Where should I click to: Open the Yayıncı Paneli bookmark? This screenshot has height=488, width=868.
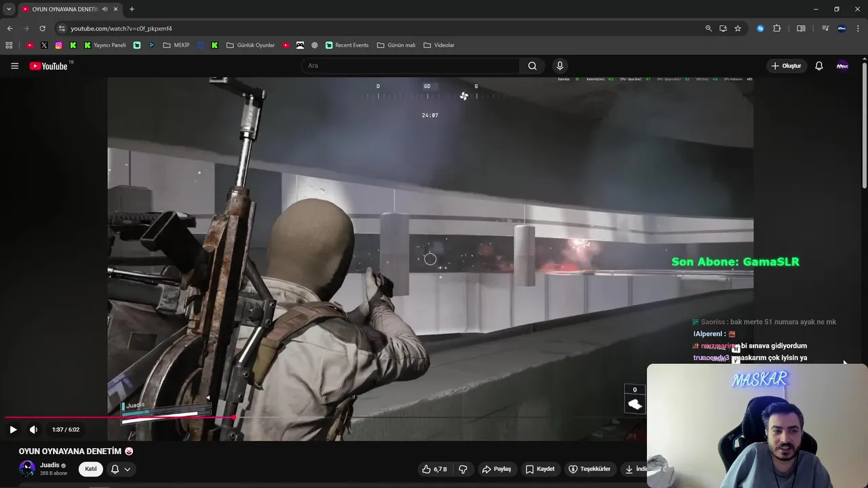click(105, 45)
